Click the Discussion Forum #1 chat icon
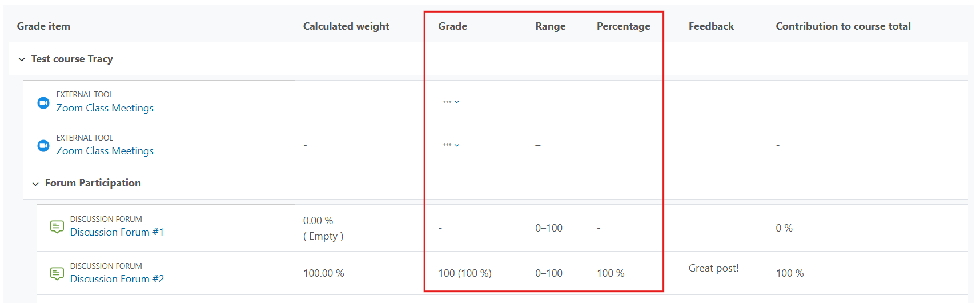This screenshot has width=980, height=303. click(57, 227)
